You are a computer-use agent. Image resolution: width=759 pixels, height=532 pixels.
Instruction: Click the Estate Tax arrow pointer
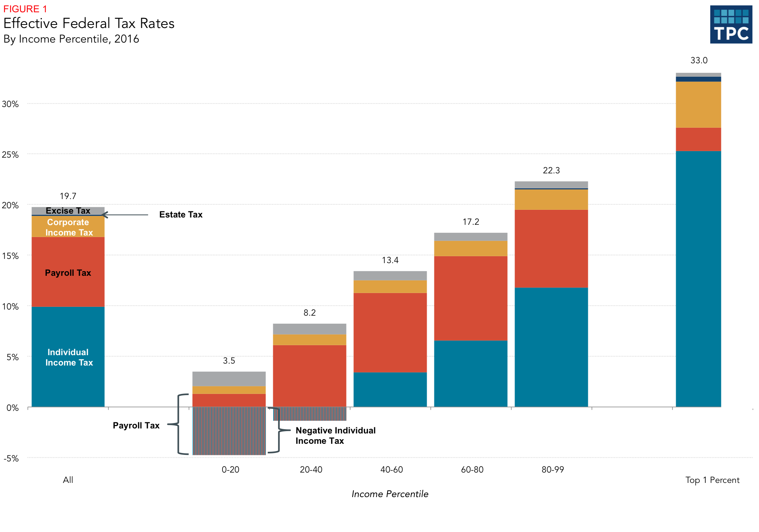pos(125,215)
